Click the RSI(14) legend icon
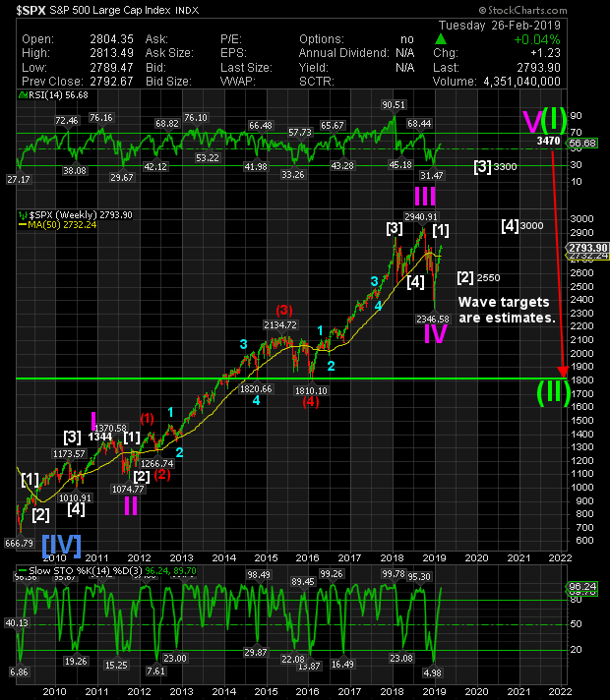The height and width of the screenshot is (700, 610). (x=24, y=95)
